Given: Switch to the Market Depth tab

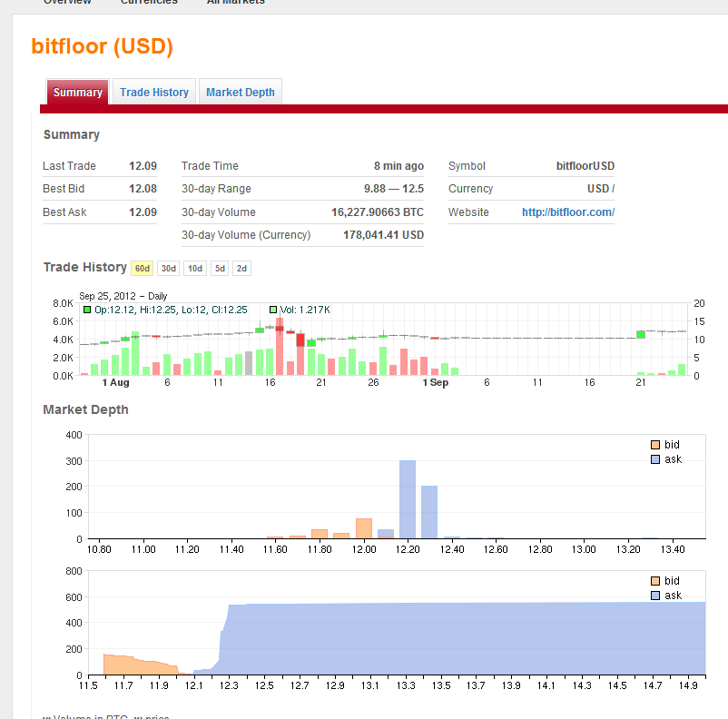Looking at the screenshot, I should coord(240,92).
